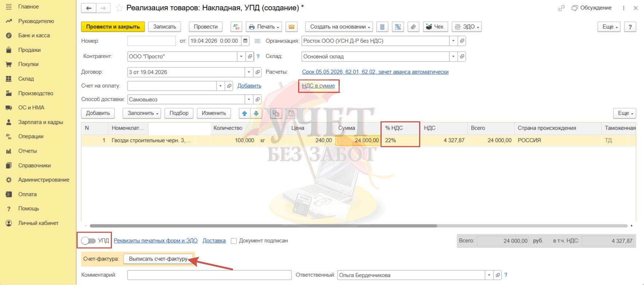
Task: Open calendar picker for document date
Action: (245, 41)
